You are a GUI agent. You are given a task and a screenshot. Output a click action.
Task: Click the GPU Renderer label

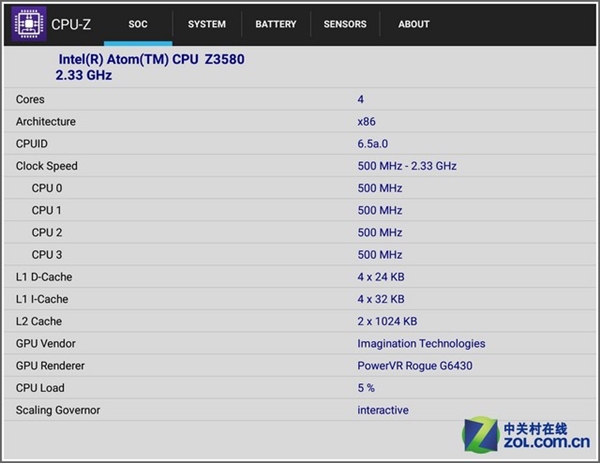(50, 366)
